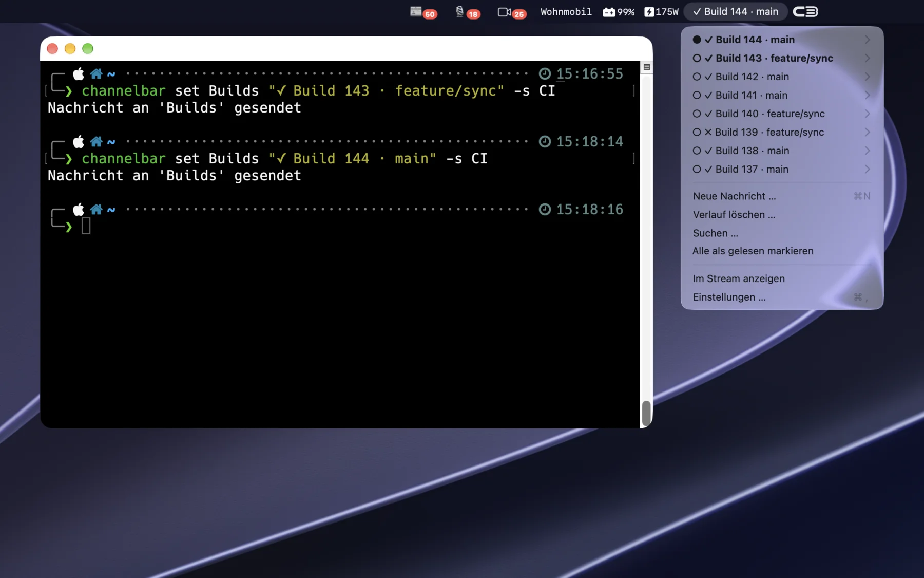Click the Apple logo in the 15:18:14 prompt
This screenshot has width=924, height=578.
pyautogui.click(x=79, y=141)
